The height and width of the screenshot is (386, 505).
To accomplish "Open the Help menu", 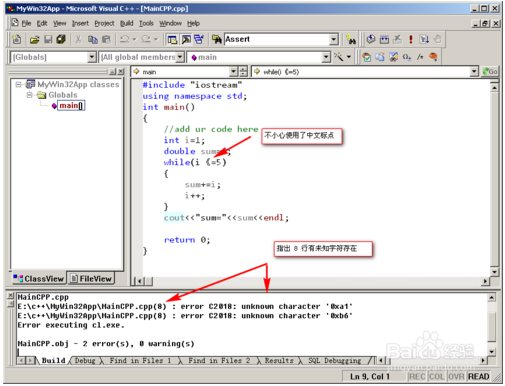I will tap(193, 23).
